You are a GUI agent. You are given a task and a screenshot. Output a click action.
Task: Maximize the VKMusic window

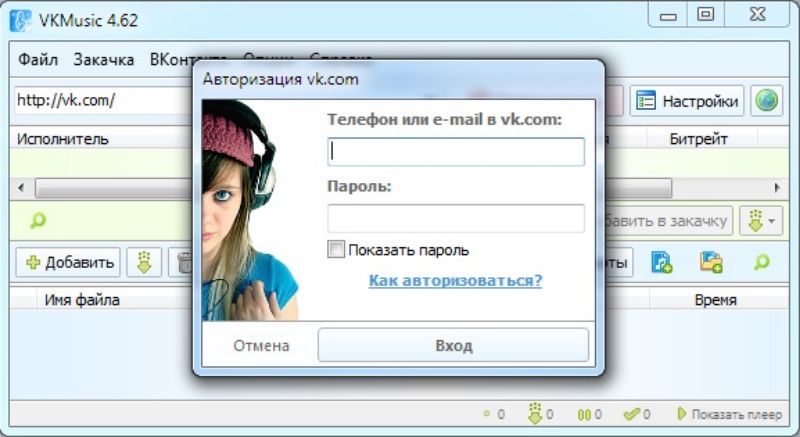(706, 14)
